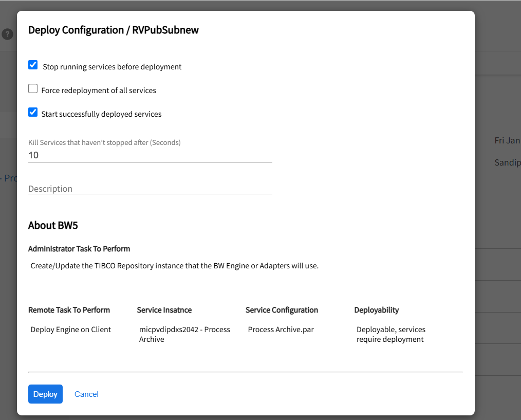Click the Create/Update TIBCO Repository task text

(x=175, y=266)
